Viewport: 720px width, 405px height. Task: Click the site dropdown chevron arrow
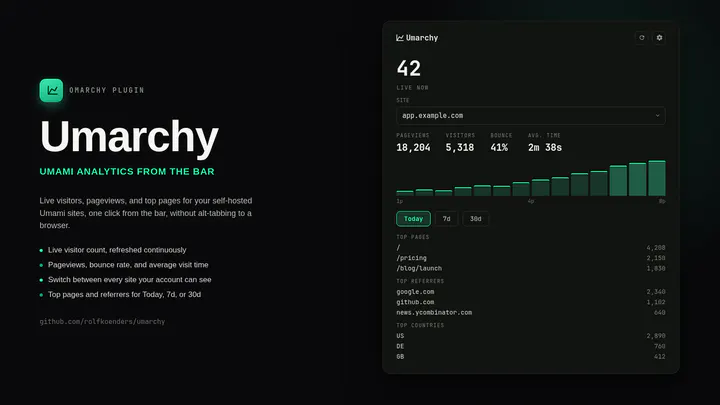coord(657,116)
